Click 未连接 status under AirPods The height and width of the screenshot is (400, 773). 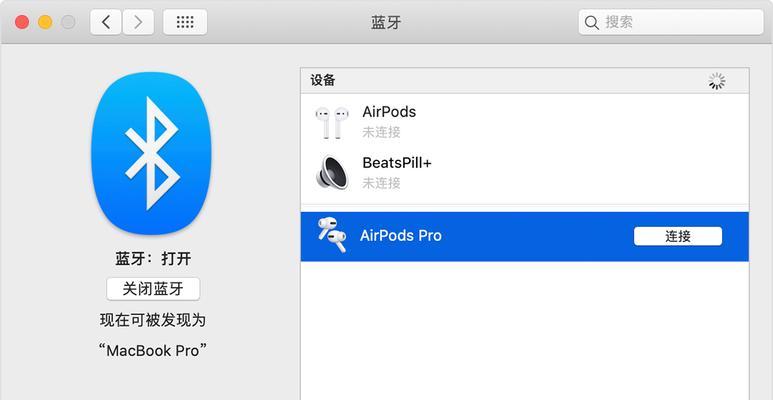381,132
